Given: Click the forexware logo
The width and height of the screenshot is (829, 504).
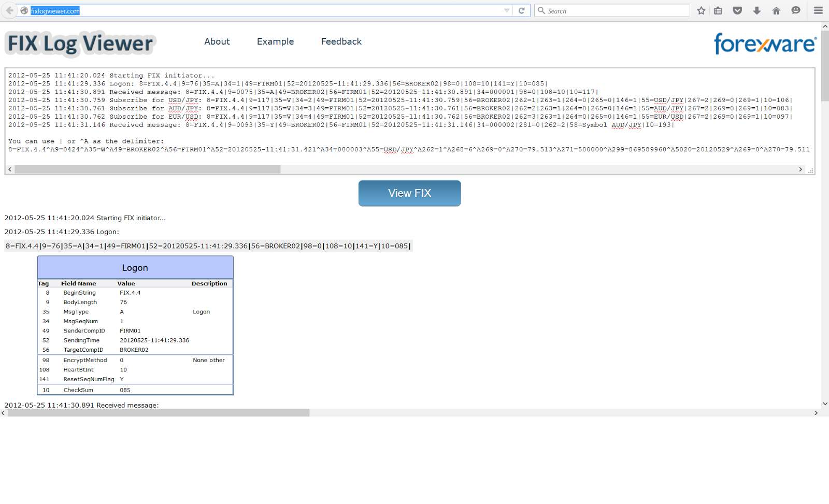Looking at the screenshot, I should coord(765,44).
